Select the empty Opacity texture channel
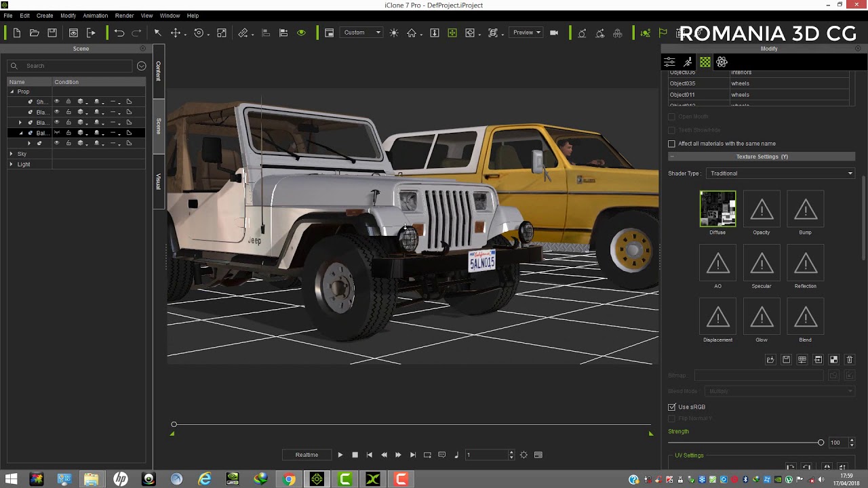 point(762,209)
